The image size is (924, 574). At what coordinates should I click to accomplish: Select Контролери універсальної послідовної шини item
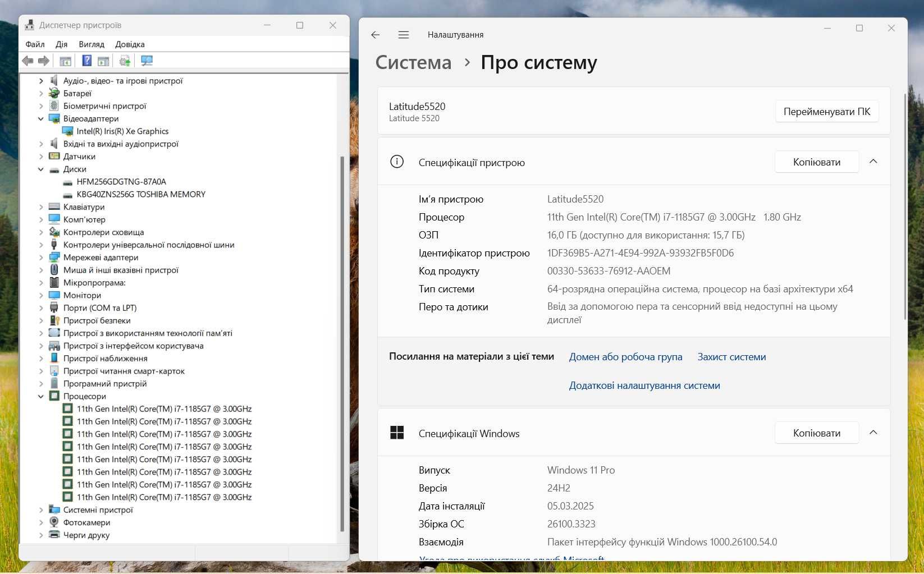[x=149, y=245]
